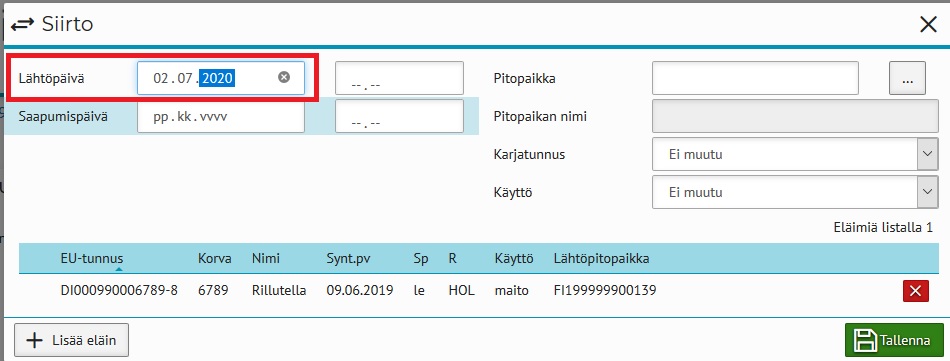Click the Siirto dialog title
950x361 pixels.
pos(67,24)
